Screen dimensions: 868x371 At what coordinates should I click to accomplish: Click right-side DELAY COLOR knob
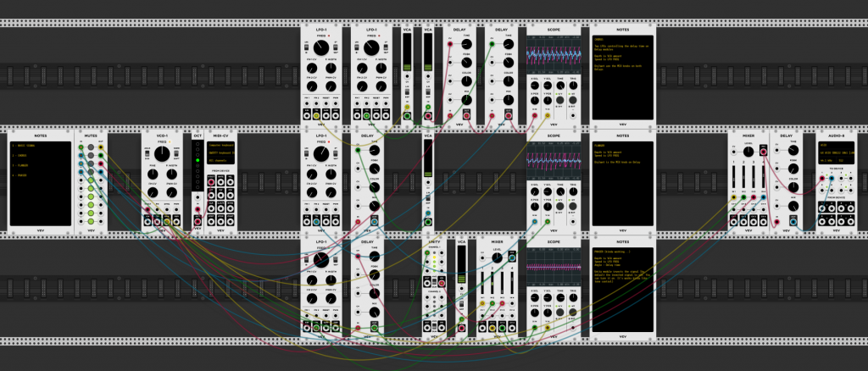tap(793, 187)
